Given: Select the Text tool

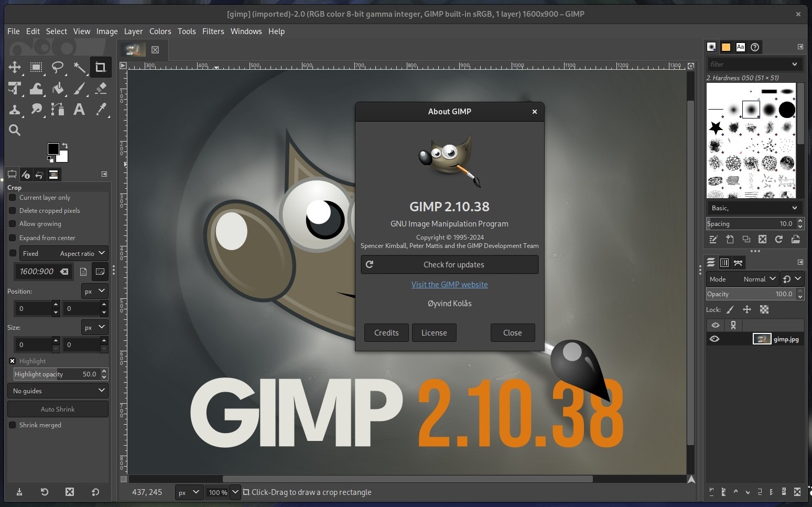Looking at the screenshot, I should pos(79,109).
